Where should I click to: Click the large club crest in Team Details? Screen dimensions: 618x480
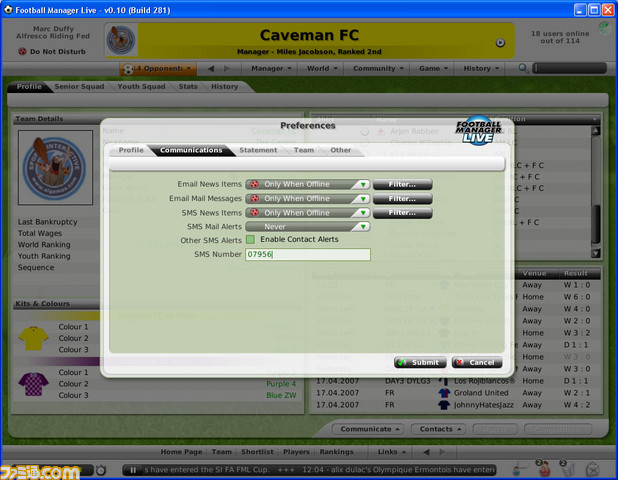tap(55, 167)
